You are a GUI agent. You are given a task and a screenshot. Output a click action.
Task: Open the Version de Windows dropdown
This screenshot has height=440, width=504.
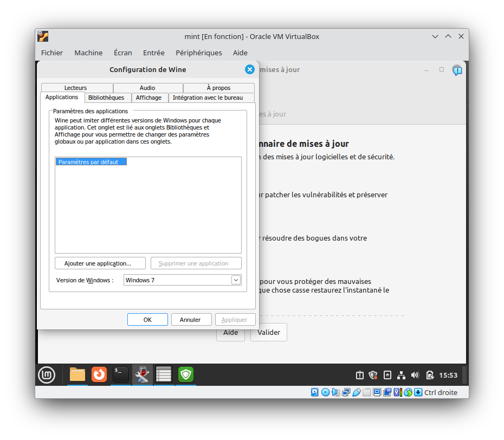[x=235, y=280]
